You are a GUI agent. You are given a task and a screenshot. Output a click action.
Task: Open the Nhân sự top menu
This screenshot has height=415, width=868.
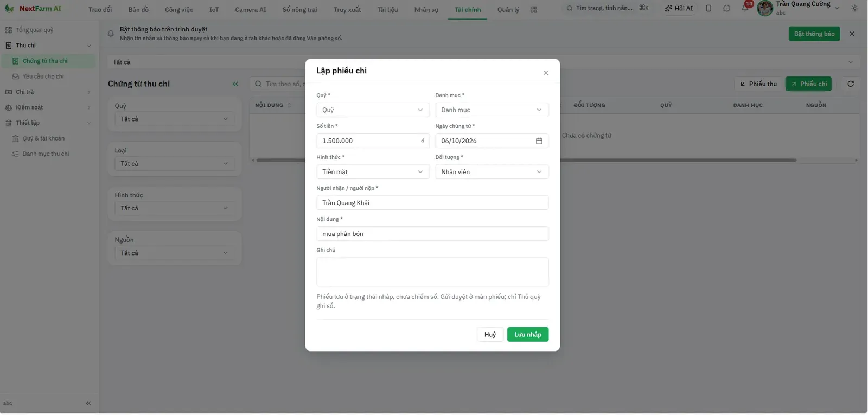(x=426, y=10)
